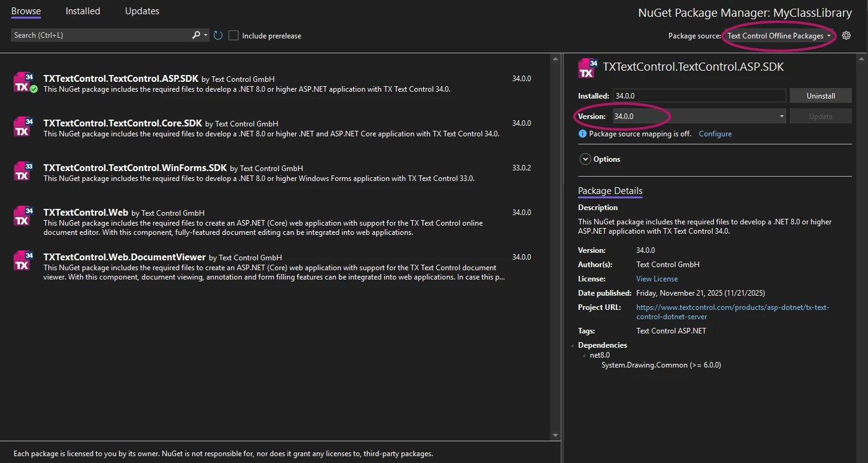The image size is (868, 463).
Task: Click the Uninstall button
Action: click(820, 95)
